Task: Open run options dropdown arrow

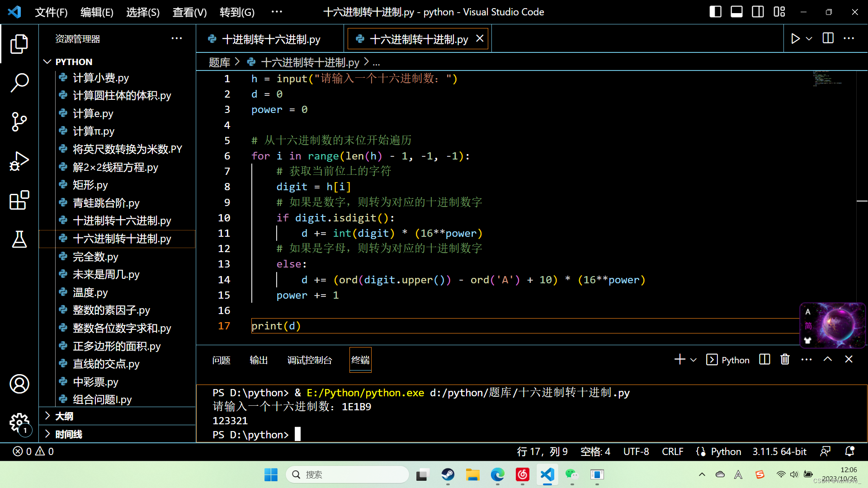Action: 809,39
